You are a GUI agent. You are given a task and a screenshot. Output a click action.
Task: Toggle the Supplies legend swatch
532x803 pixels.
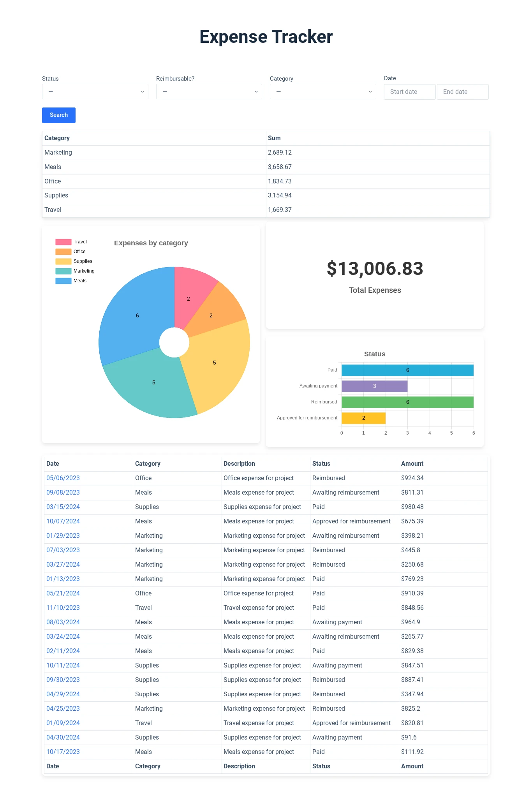coord(63,261)
